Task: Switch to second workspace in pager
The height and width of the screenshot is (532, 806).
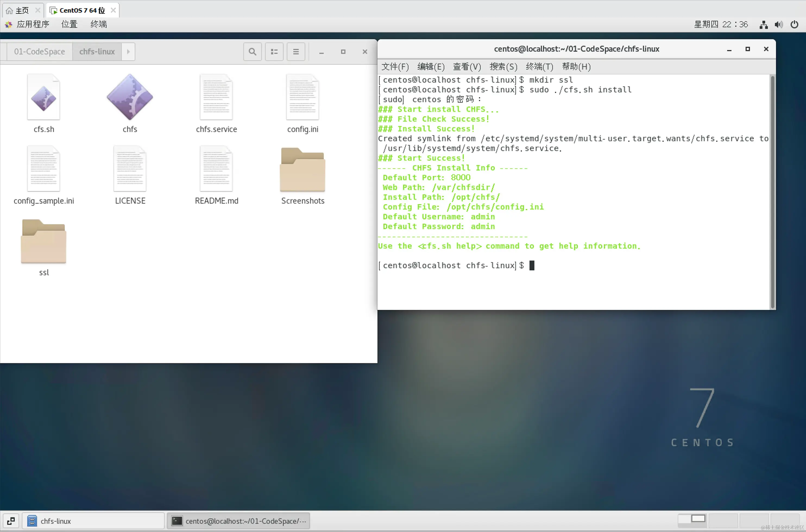Action: click(x=723, y=520)
